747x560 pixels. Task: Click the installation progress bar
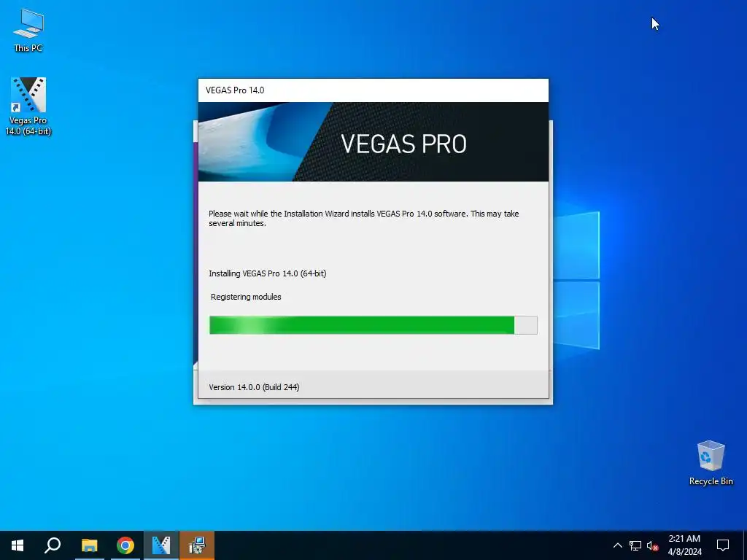[x=373, y=324]
